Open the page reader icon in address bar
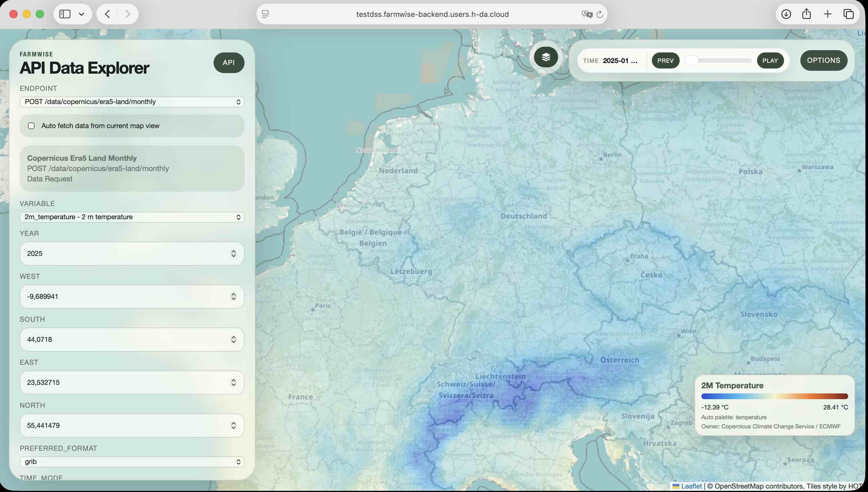This screenshot has height=492, width=868. [x=265, y=14]
